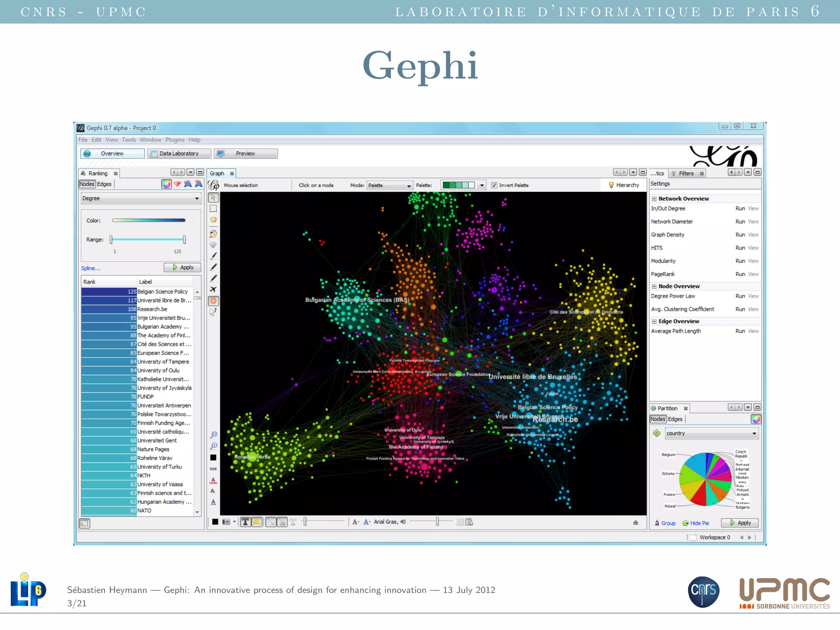Click Apply in the Ranking panel
The height and width of the screenshot is (630, 840).
[183, 267]
